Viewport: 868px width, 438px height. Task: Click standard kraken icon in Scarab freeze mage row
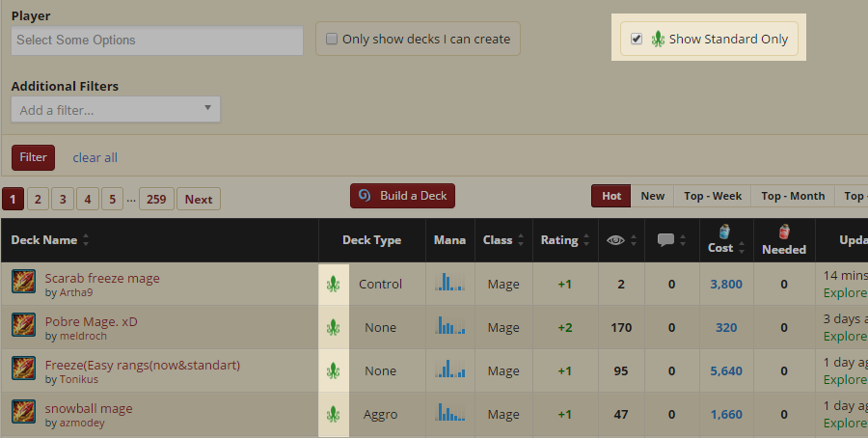pos(334,284)
